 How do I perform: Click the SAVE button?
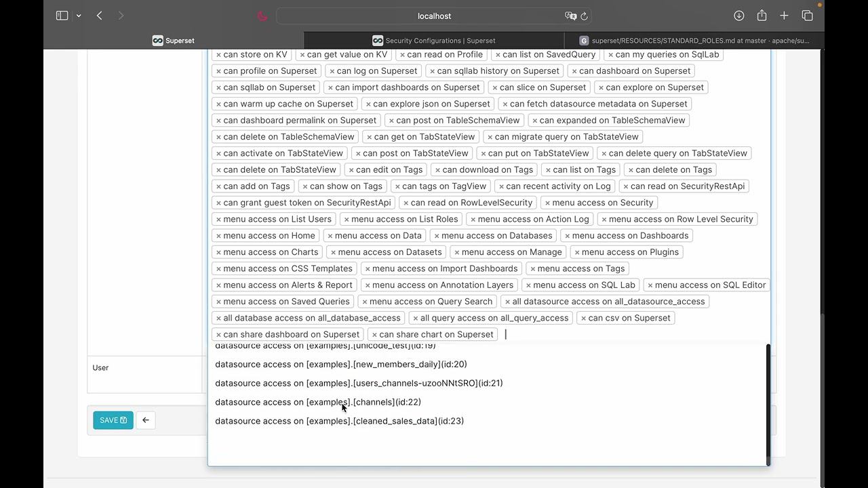coord(113,420)
